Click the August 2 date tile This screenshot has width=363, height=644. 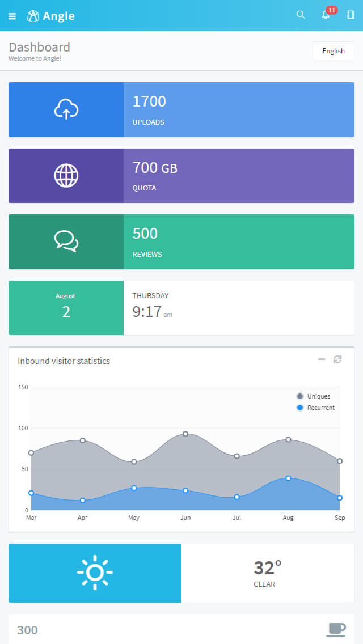(66, 307)
